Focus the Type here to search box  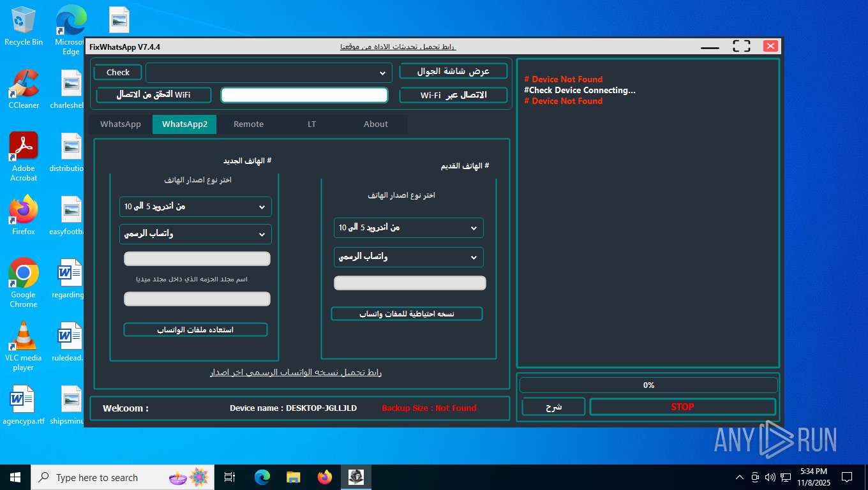pyautogui.click(x=122, y=477)
